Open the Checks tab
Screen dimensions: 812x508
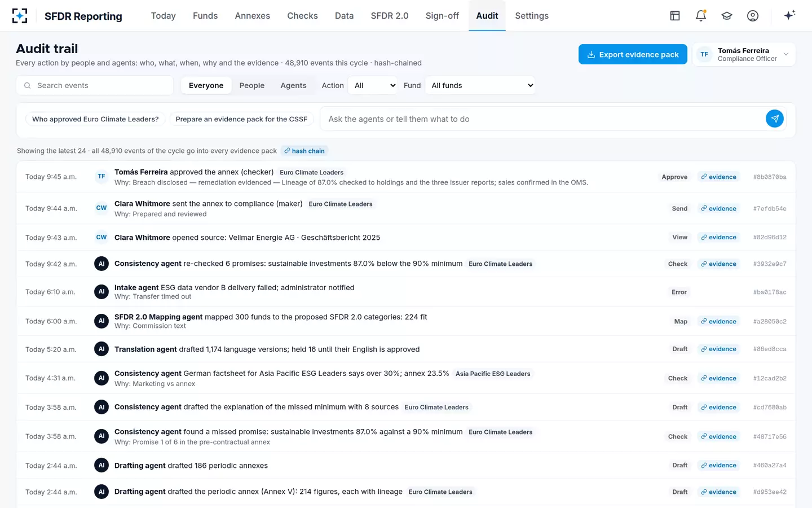point(303,16)
